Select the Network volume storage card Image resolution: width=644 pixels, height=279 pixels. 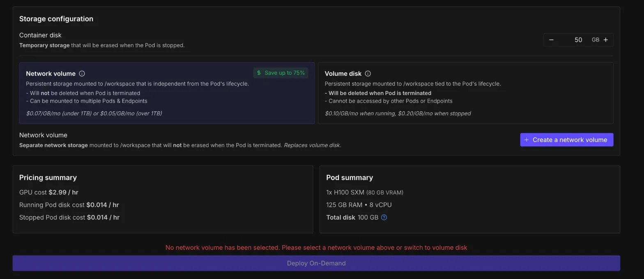point(167,93)
